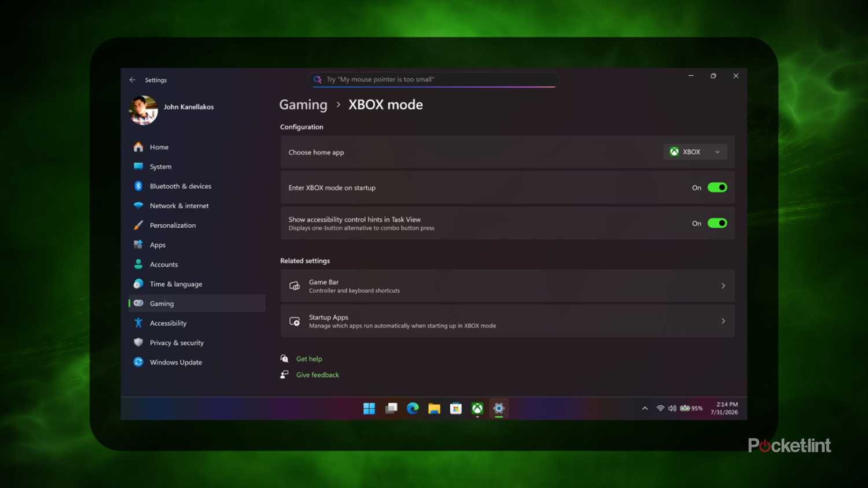Open Bluetooth & devices section

(x=197, y=186)
